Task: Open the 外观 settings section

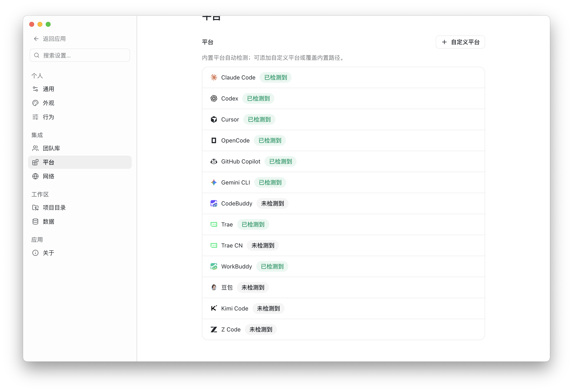Action: (80, 103)
